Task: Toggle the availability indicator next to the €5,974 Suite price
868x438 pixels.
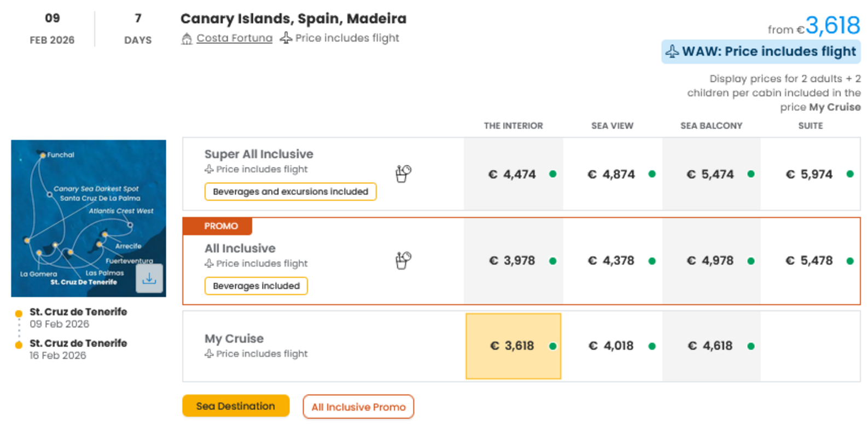Action: click(849, 174)
